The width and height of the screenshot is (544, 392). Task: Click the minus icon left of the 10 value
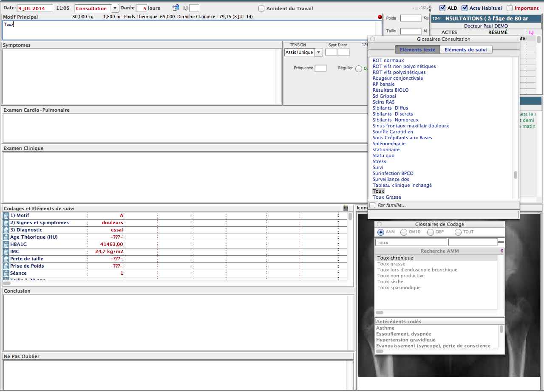point(416,8)
